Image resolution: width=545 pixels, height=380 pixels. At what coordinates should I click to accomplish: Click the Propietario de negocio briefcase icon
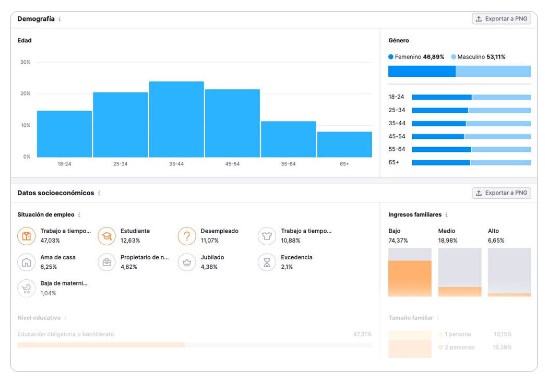107,262
